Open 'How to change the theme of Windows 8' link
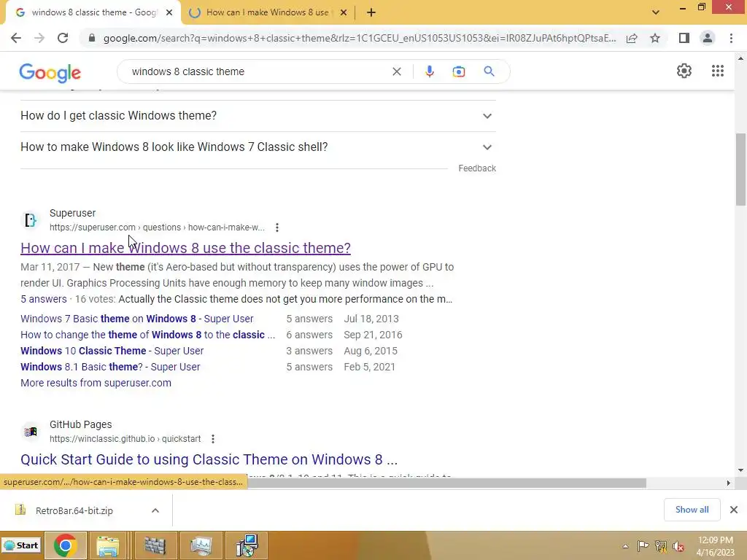747x560 pixels. 147,335
